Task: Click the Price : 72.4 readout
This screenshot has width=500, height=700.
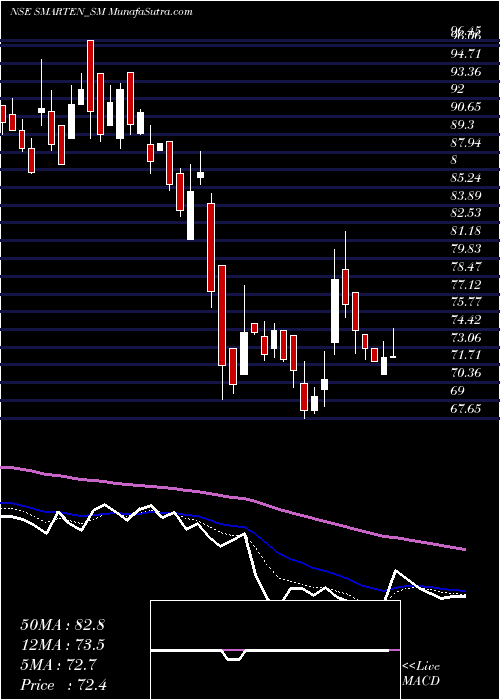Action: pos(62,685)
